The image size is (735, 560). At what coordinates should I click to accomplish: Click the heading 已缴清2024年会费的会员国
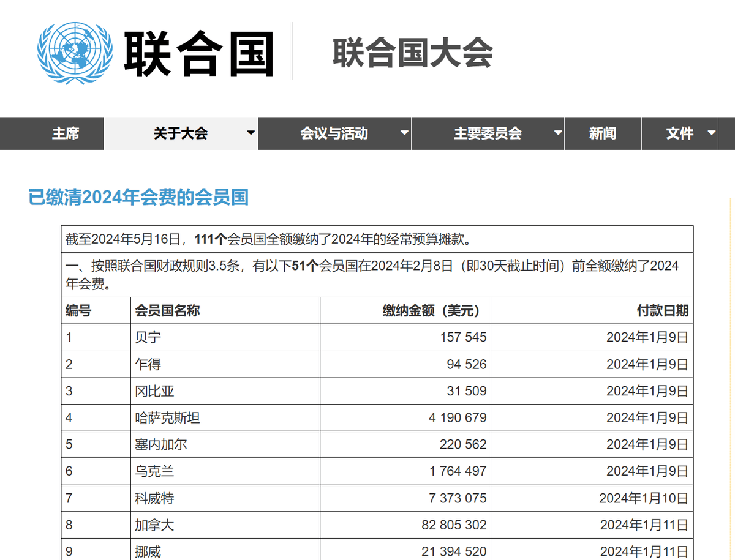click(138, 198)
